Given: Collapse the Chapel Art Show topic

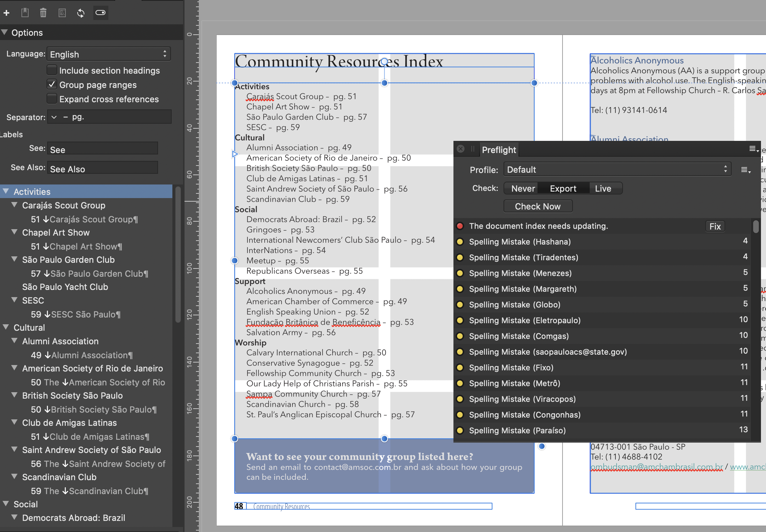Looking at the screenshot, I should click(x=14, y=232).
